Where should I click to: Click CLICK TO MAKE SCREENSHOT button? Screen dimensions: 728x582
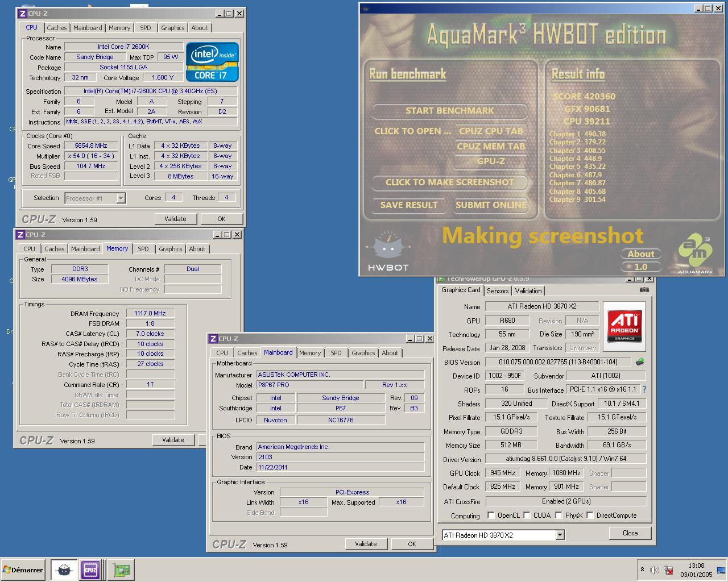click(x=450, y=182)
